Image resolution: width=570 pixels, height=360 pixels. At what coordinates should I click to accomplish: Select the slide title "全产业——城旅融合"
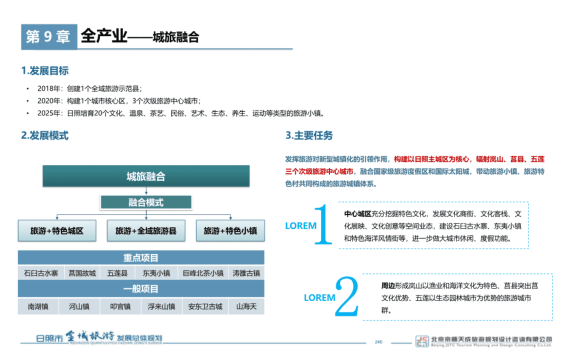click(x=140, y=36)
